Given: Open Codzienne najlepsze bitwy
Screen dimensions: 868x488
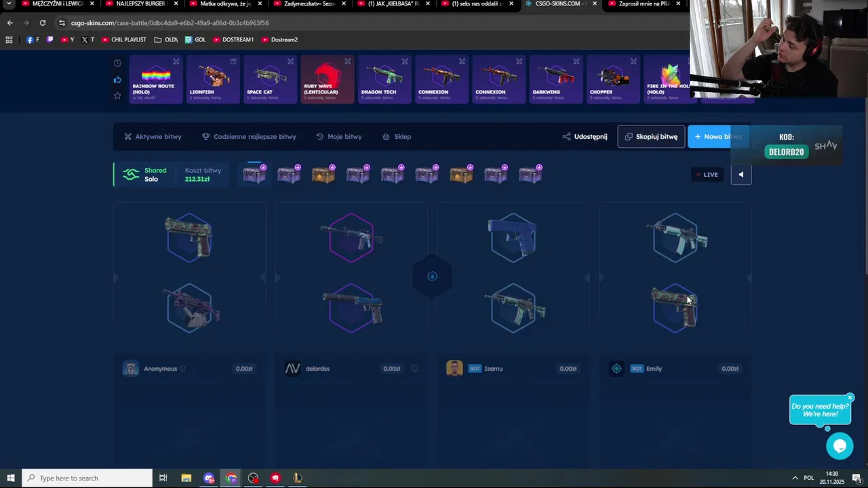Looking at the screenshot, I should [x=249, y=136].
